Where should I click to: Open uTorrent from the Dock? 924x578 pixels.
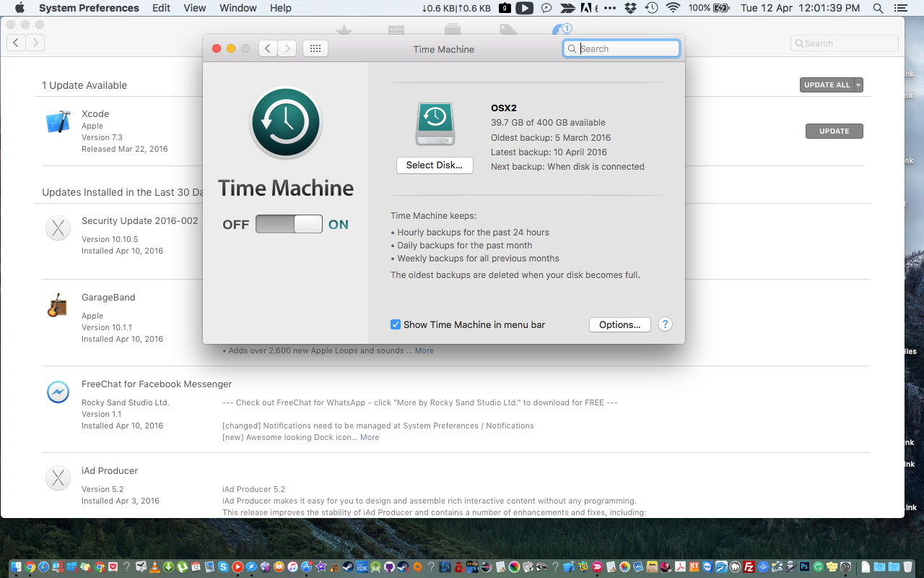tap(182, 567)
